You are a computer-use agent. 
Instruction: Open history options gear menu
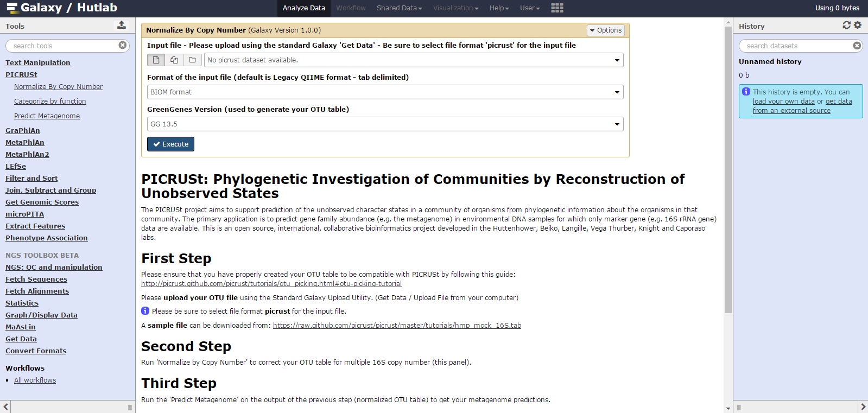858,25
